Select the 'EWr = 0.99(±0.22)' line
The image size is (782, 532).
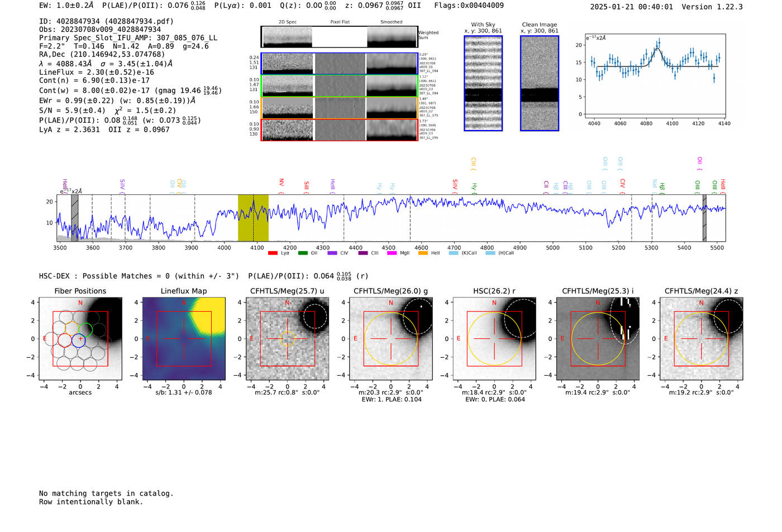[117, 100]
